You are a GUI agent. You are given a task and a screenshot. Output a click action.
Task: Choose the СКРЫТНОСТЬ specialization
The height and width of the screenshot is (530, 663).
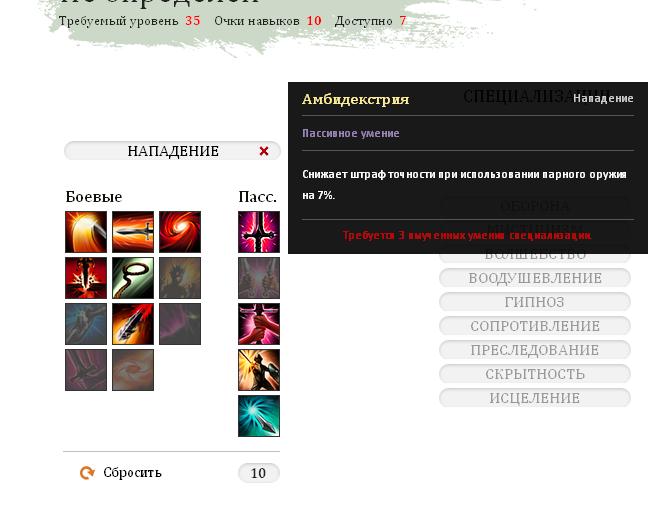tap(535, 374)
